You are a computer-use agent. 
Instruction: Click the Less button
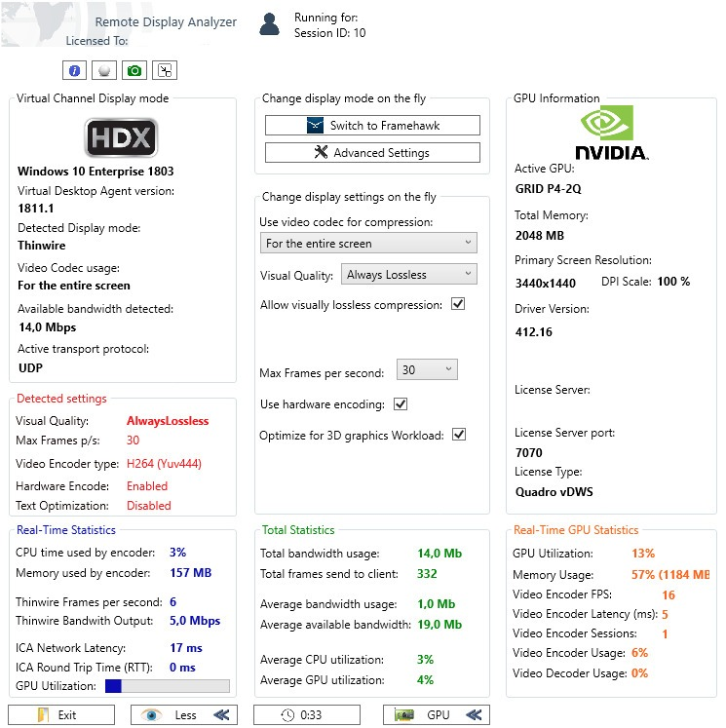184,715
